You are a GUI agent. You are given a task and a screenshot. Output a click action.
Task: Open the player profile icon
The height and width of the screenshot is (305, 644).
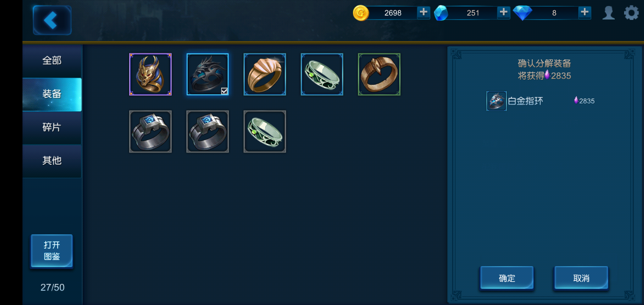(609, 13)
